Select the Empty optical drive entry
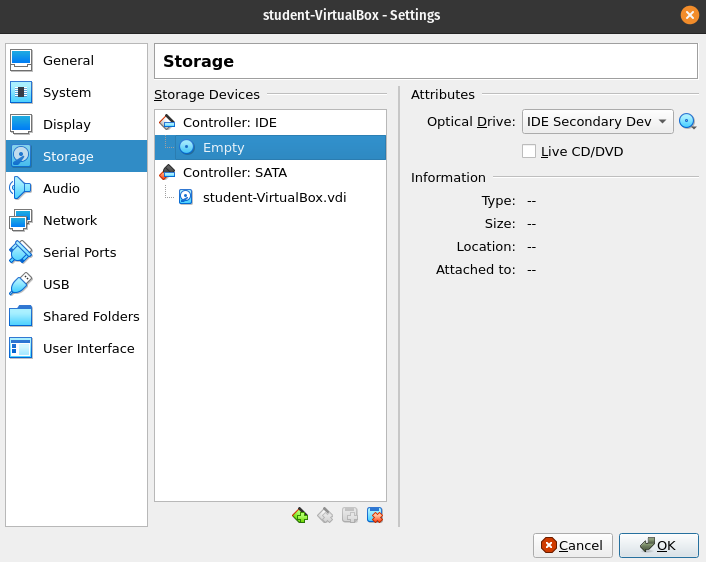 click(223, 147)
